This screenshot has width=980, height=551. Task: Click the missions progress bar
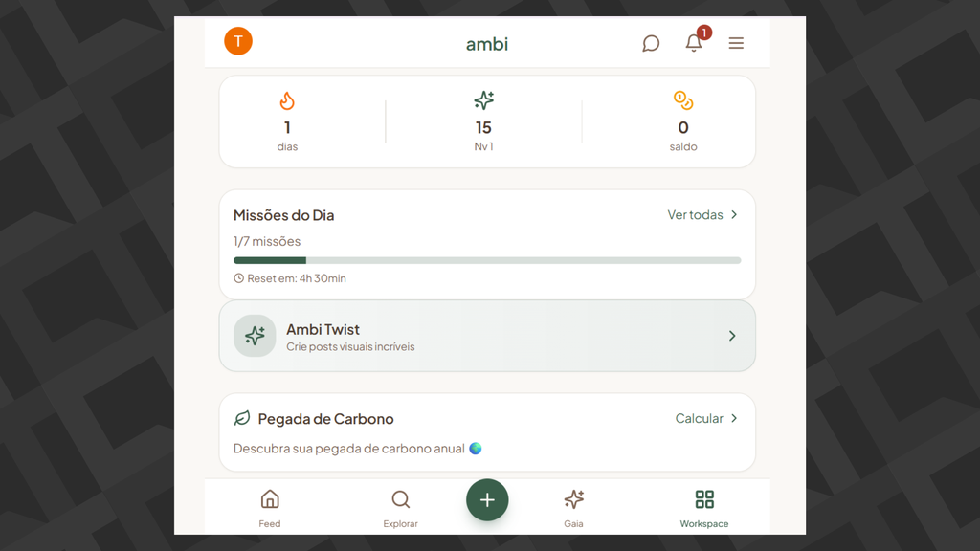[487, 259]
